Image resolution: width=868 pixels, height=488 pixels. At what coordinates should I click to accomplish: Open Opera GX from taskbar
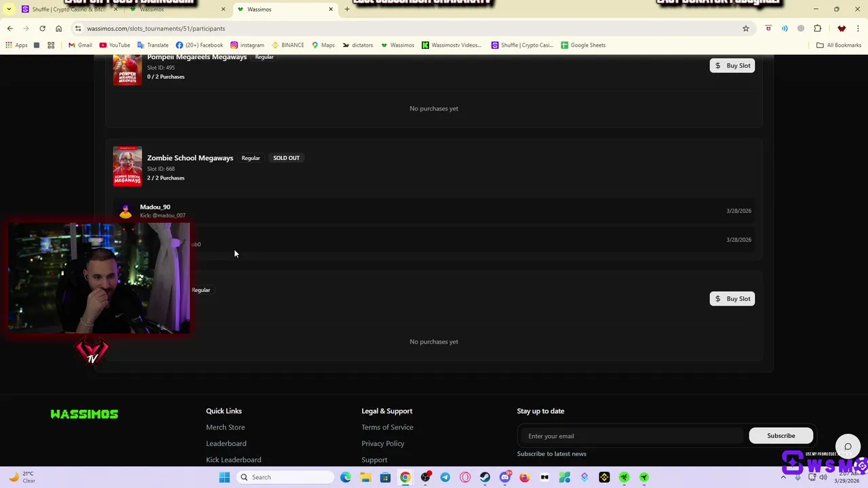[x=465, y=477]
